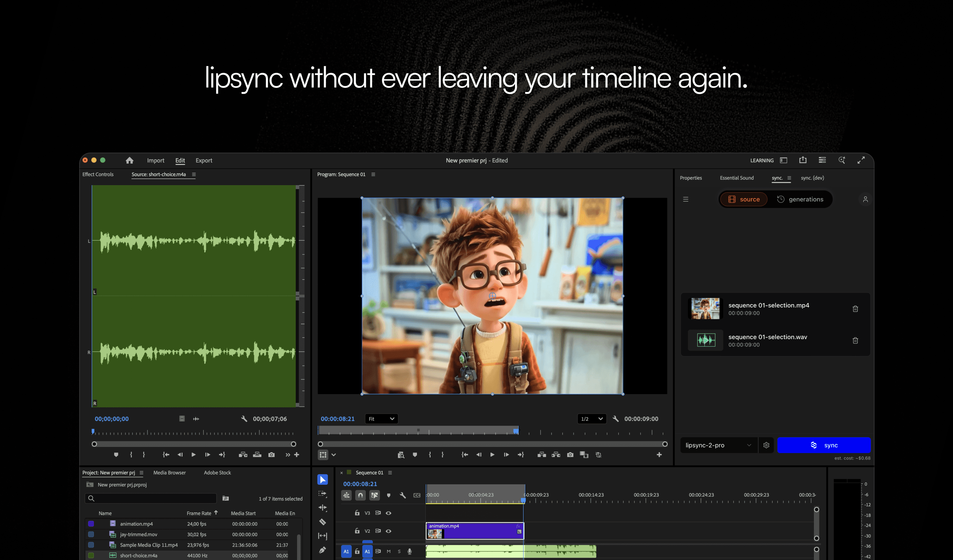
Task: Open the Fit zoom dropdown in Program monitor
Action: tap(381, 419)
